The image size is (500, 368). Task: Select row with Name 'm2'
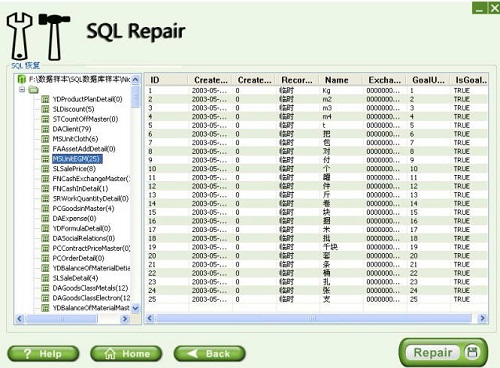[317, 99]
